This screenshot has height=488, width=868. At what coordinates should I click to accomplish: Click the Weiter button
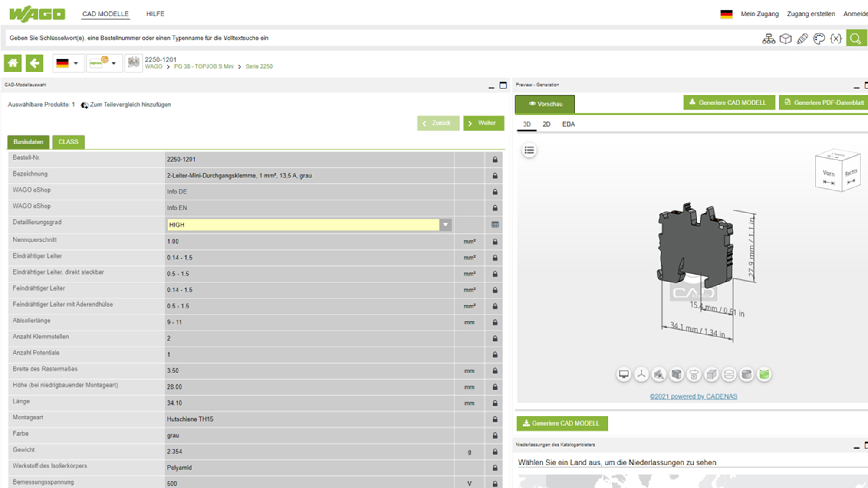[x=483, y=123]
